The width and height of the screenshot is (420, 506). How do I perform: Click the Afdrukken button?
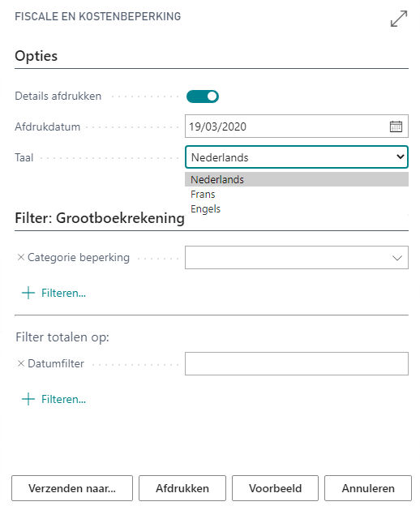[182, 488]
